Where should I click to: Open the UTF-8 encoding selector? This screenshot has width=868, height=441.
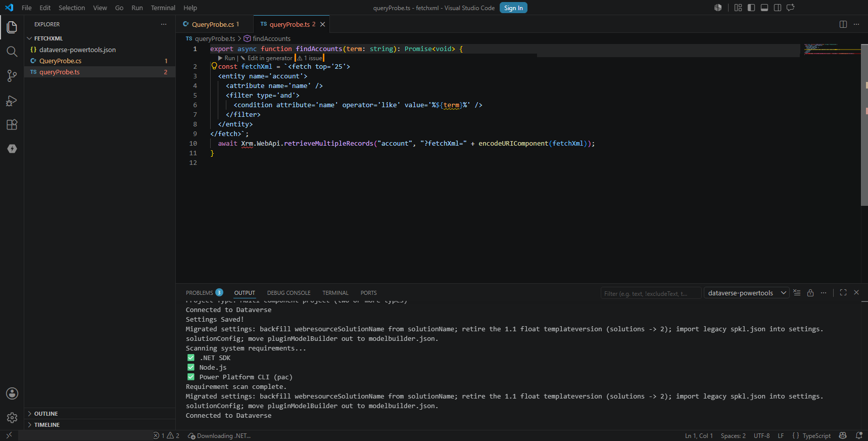pyautogui.click(x=762, y=435)
